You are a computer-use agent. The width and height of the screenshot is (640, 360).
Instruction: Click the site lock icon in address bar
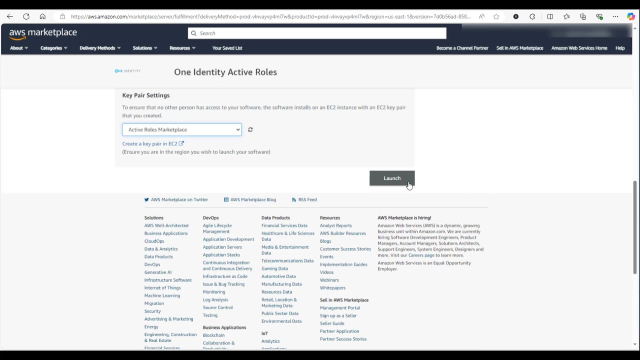[x=62, y=16]
